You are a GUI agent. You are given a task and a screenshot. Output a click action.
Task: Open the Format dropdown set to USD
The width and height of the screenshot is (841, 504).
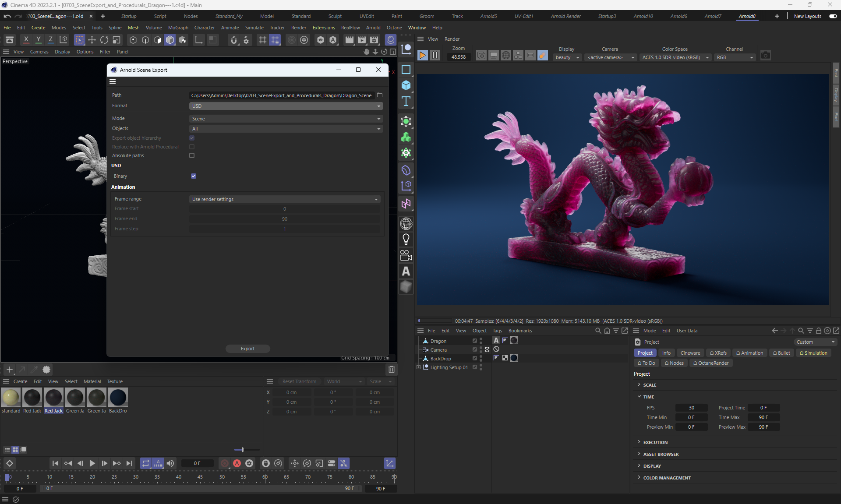286,106
